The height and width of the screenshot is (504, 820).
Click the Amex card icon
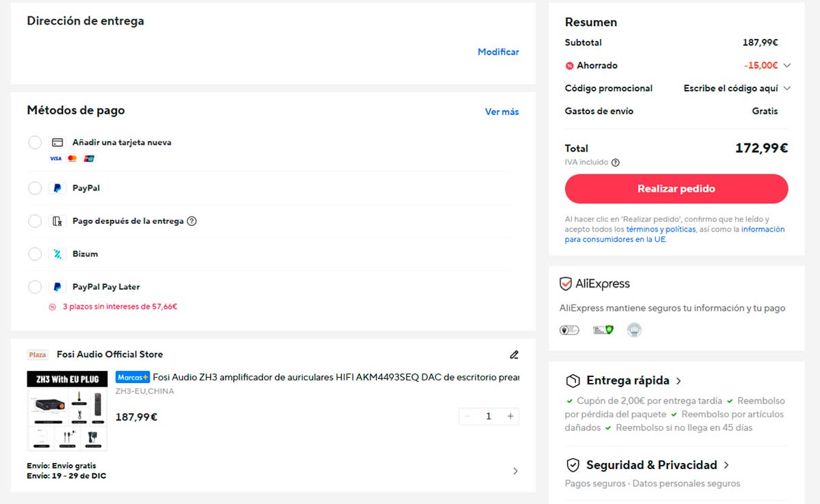[x=89, y=158]
